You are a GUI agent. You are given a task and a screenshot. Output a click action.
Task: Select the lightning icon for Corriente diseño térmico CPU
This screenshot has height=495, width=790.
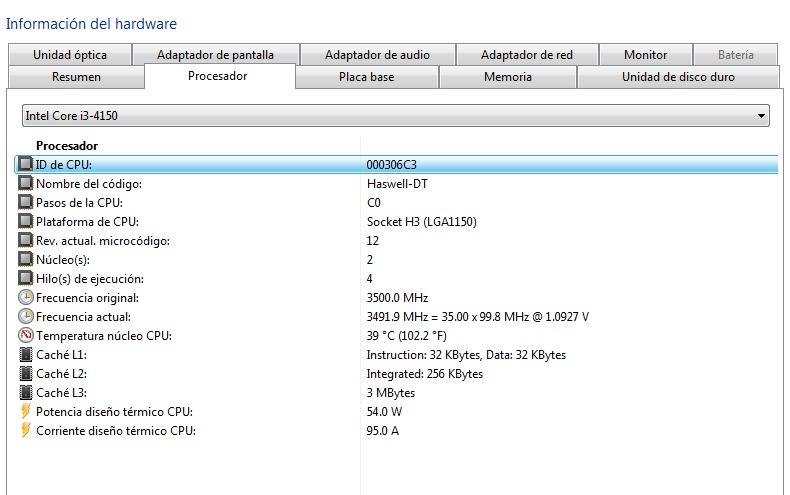pos(25,430)
